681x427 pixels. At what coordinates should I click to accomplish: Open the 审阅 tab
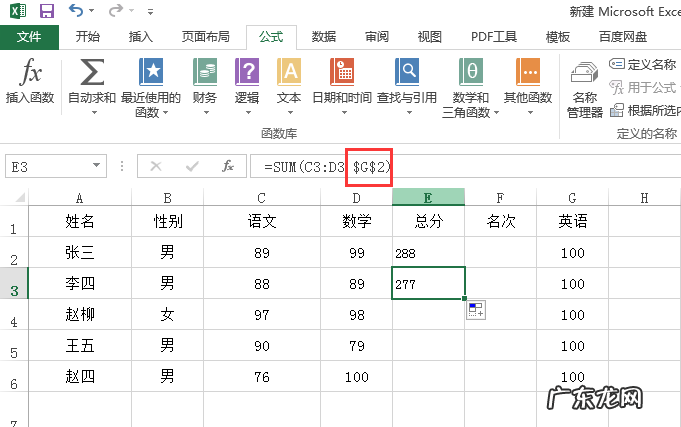377,37
